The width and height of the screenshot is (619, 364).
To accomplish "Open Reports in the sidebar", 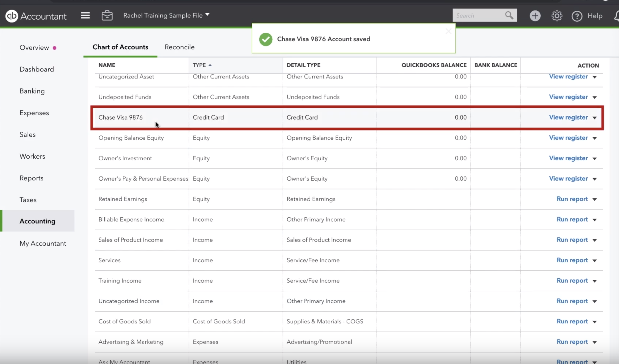I will tap(31, 178).
